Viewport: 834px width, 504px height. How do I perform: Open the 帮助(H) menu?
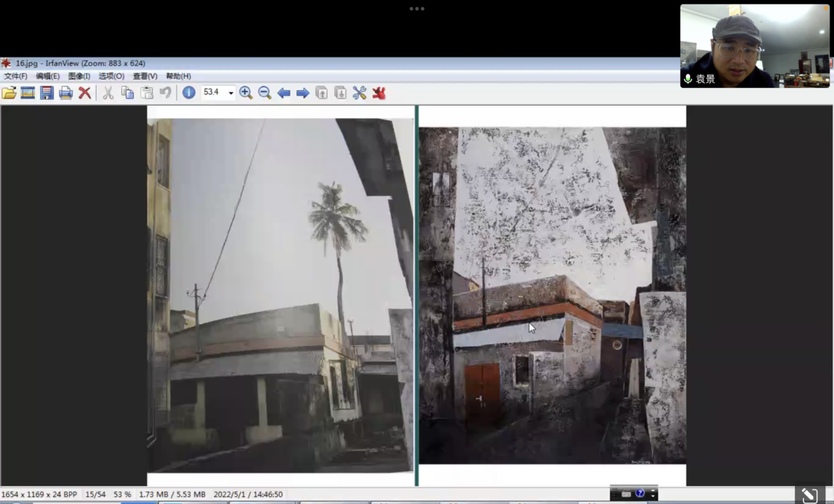point(178,76)
